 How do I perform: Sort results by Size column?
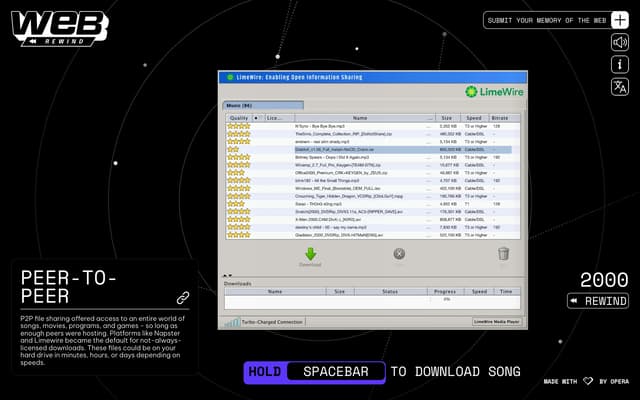pos(447,118)
